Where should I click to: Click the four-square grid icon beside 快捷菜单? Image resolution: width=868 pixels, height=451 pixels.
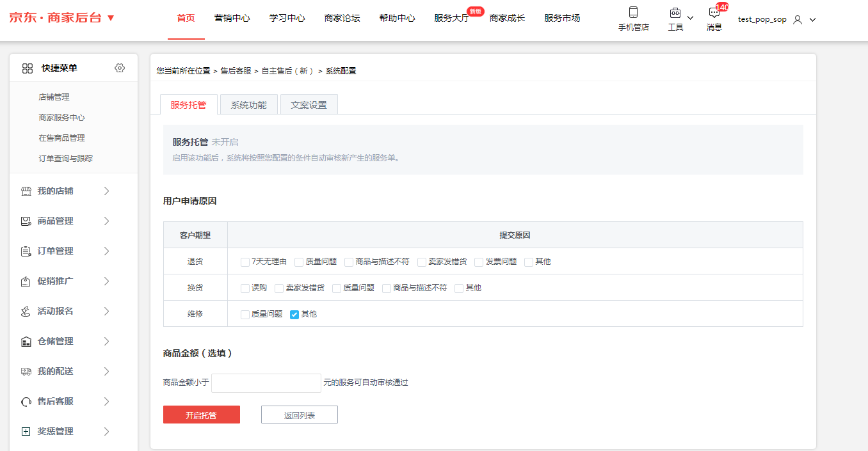click(28, 68)
